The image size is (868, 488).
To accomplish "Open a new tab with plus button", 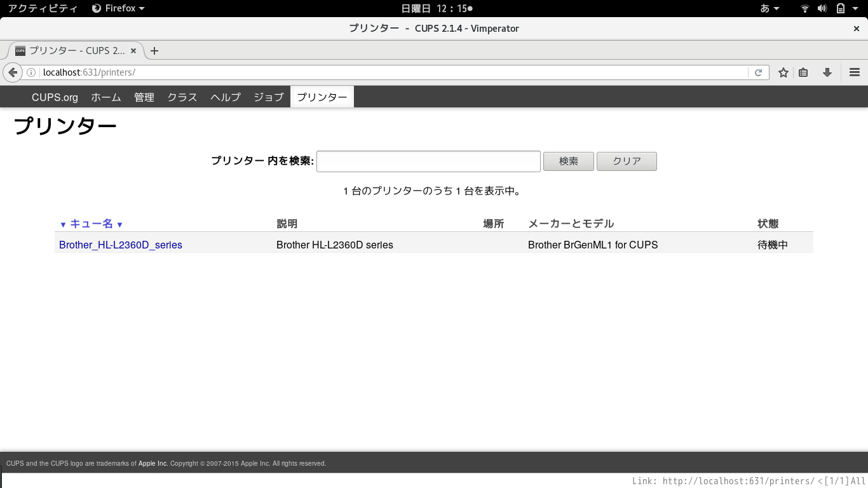I will [x=154, y=51].
